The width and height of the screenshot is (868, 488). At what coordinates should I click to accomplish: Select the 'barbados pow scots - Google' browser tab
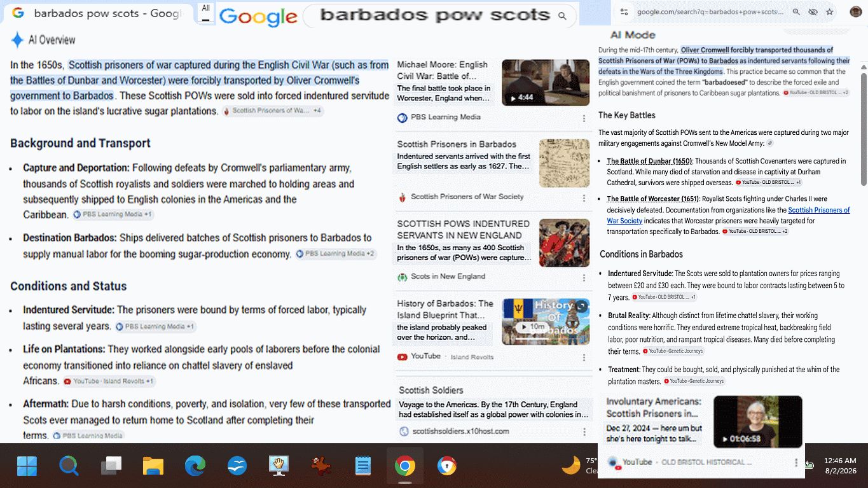click(x=97, y=13)
